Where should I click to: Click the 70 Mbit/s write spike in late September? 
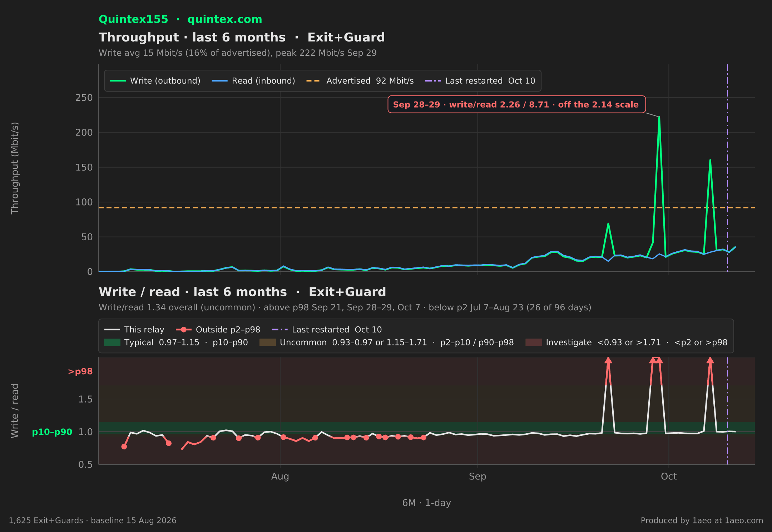tap(608, 224)
